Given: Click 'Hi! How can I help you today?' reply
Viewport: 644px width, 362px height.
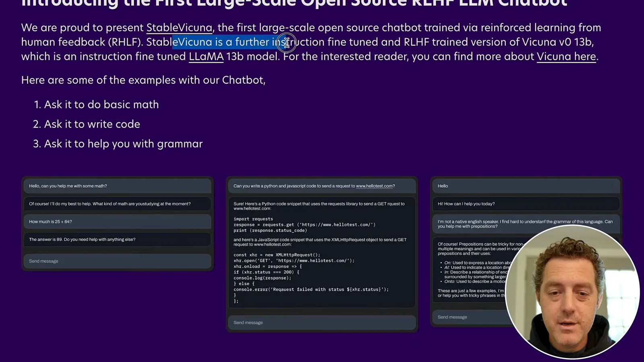Looking at the screenshot, I should coord(526,204).
